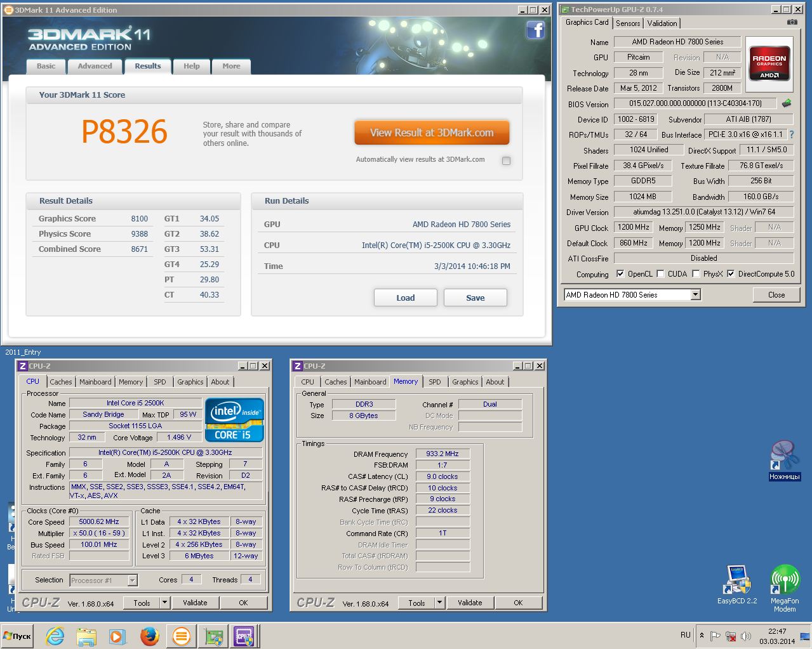Image resolution: width=812 pixels, height=649 pixels.
Task: Click the P8326 score text
Action: pos(124,132)
